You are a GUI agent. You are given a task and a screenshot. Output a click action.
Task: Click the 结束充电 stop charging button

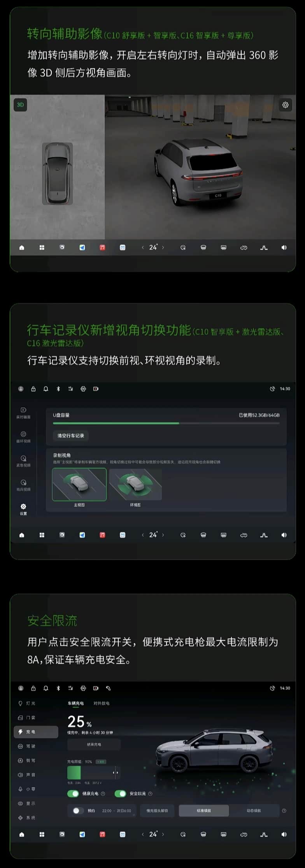(94, 745)
